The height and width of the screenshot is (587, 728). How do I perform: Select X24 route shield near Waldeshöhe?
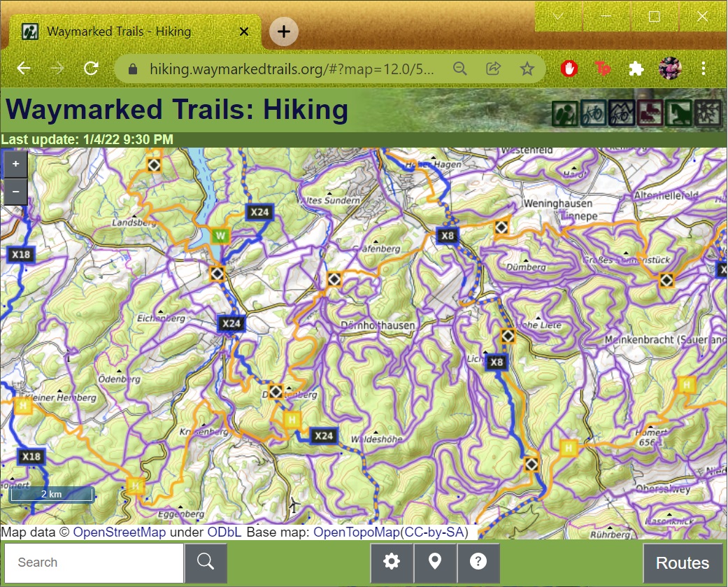pos(324,436)
